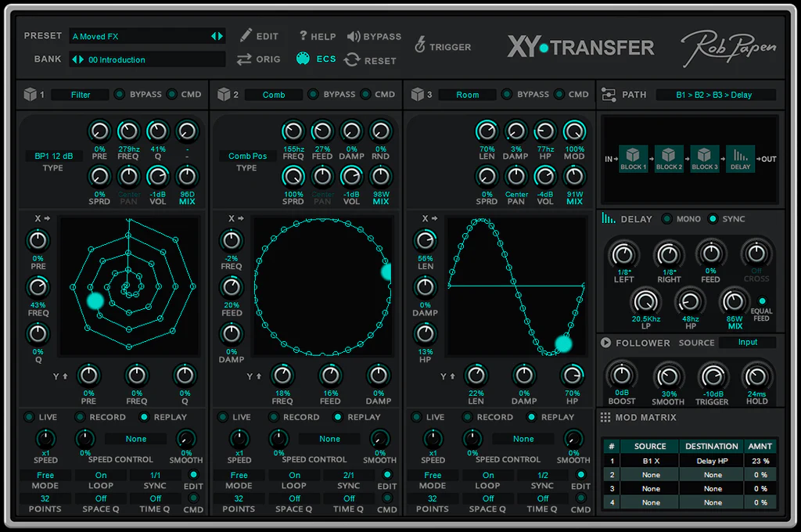The image size is (801, 532).
Task: Click bank previous/next arrows
Action: 77,59
